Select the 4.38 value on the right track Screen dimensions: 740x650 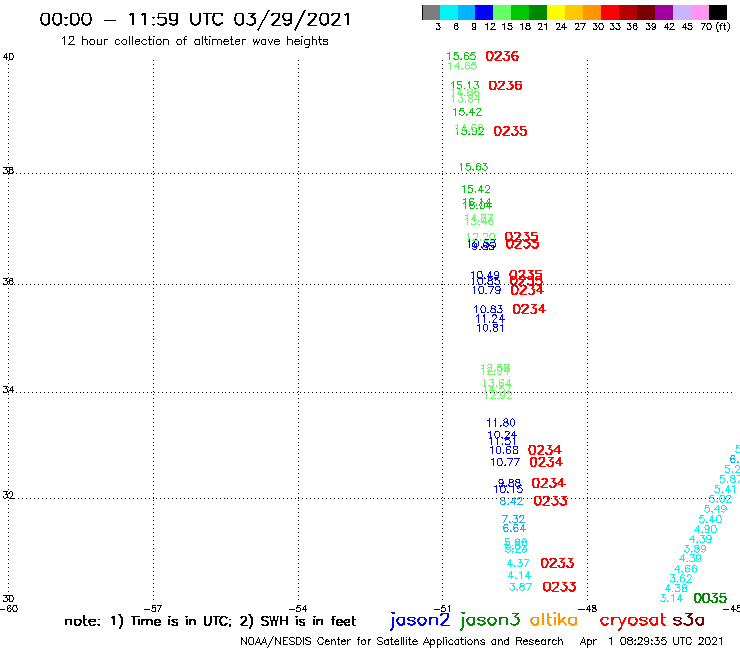[x=676, y=589]
